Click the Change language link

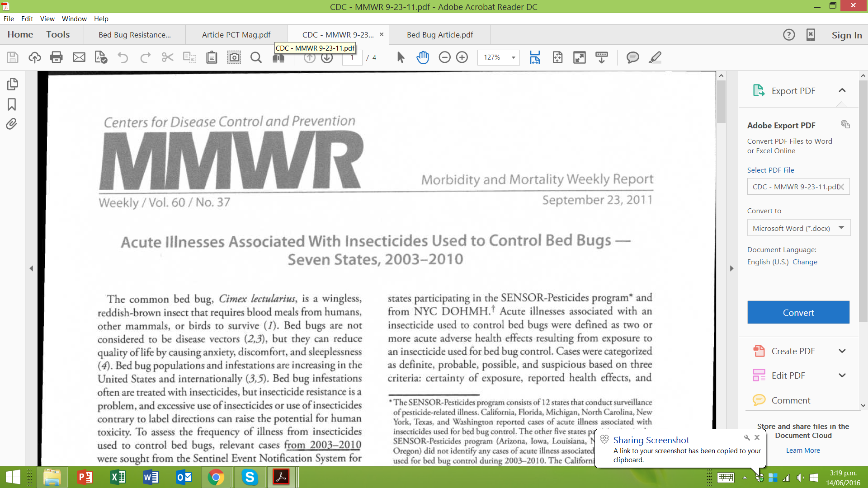805,262
